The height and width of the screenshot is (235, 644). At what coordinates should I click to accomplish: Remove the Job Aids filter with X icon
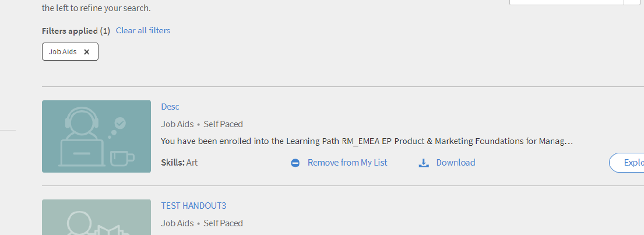coord(87,52)
